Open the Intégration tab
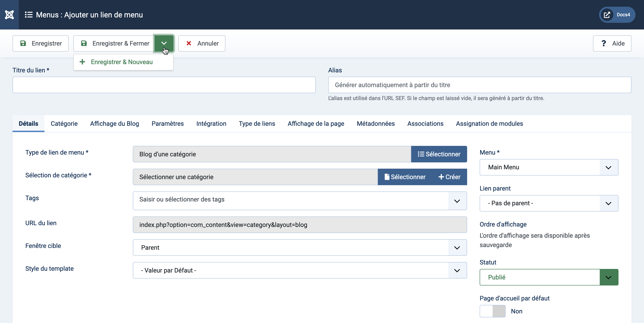 point(211,124)
